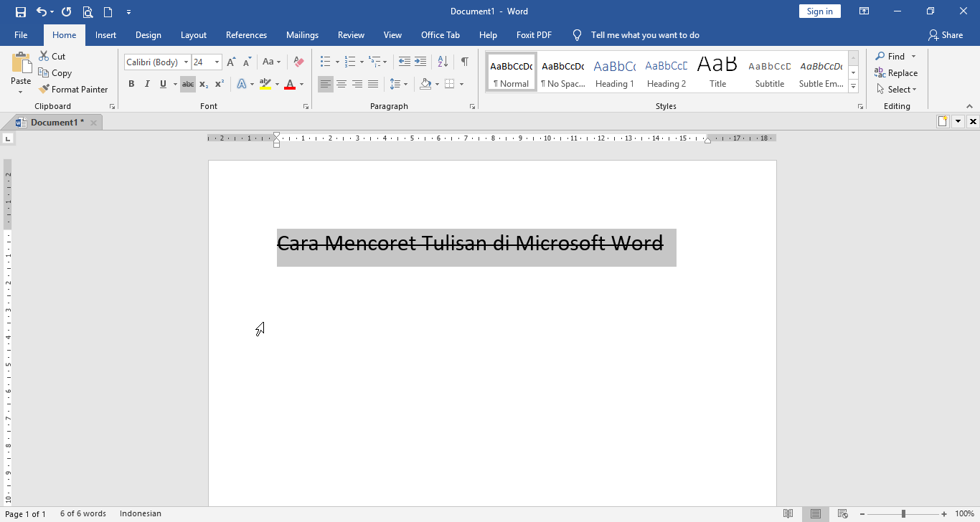
Task: Align text to the right
Action: (x=357, y=84)
